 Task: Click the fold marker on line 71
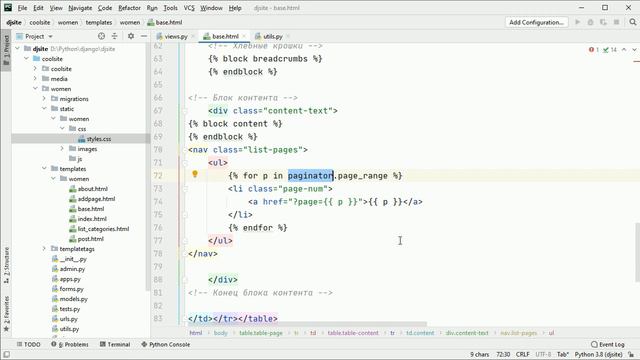[x=185, y=163]
